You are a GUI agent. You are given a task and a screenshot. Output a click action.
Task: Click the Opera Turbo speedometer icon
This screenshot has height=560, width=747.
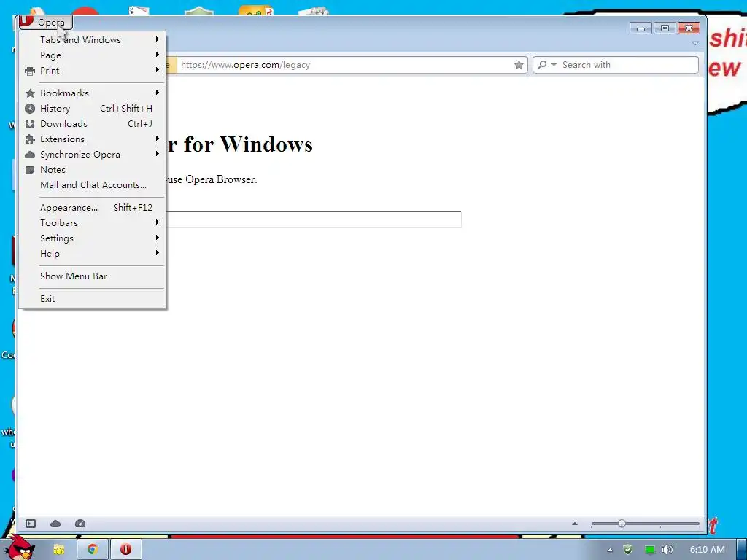pyautogui.click(x=80, y=524)
